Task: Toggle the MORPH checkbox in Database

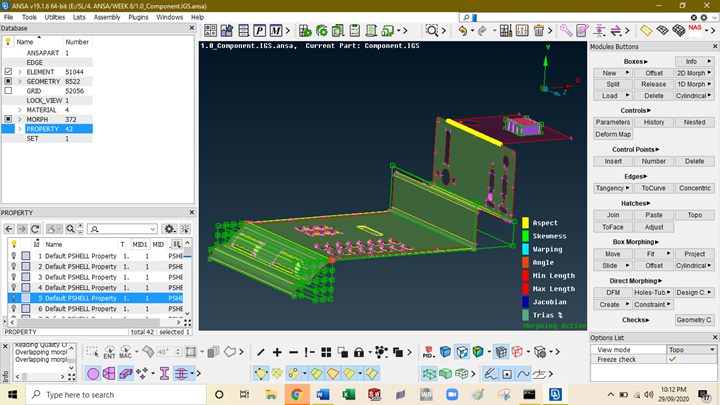Action: coord(8,119)
